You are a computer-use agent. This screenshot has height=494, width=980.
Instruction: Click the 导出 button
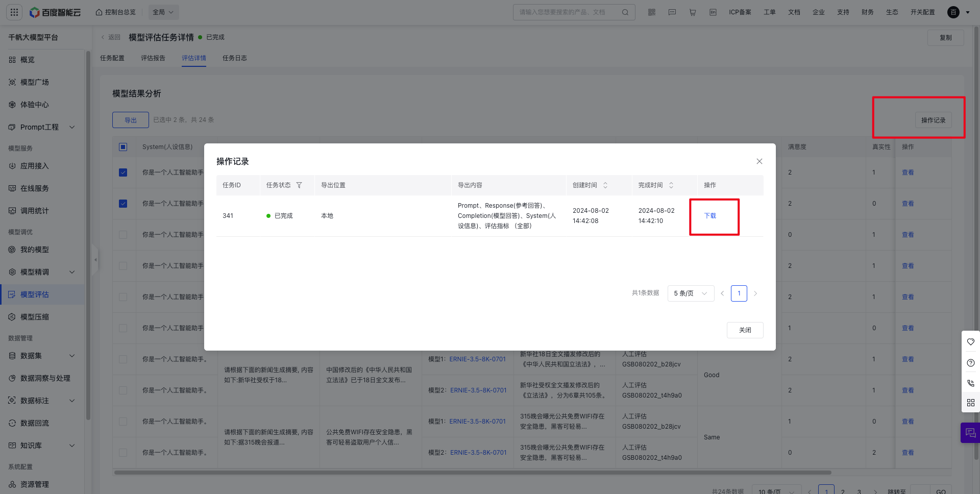tap(131, 120)
